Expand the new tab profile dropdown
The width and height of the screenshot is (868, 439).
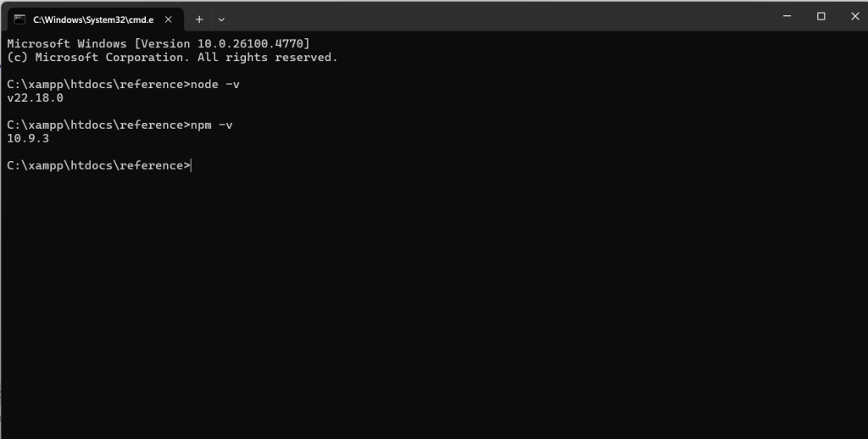221,19
